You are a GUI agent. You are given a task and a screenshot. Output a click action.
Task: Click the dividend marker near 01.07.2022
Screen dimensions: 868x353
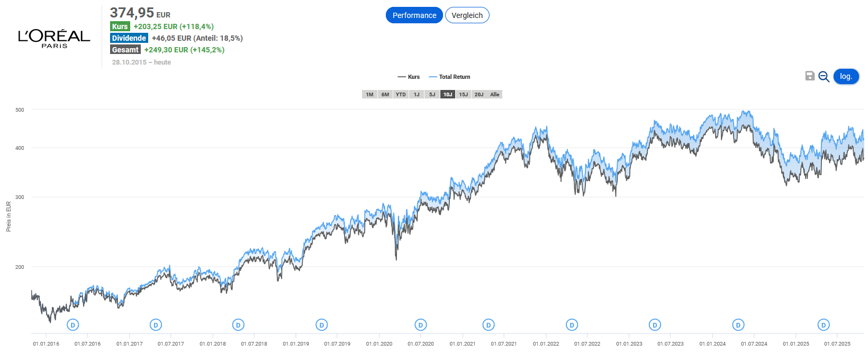572,325
